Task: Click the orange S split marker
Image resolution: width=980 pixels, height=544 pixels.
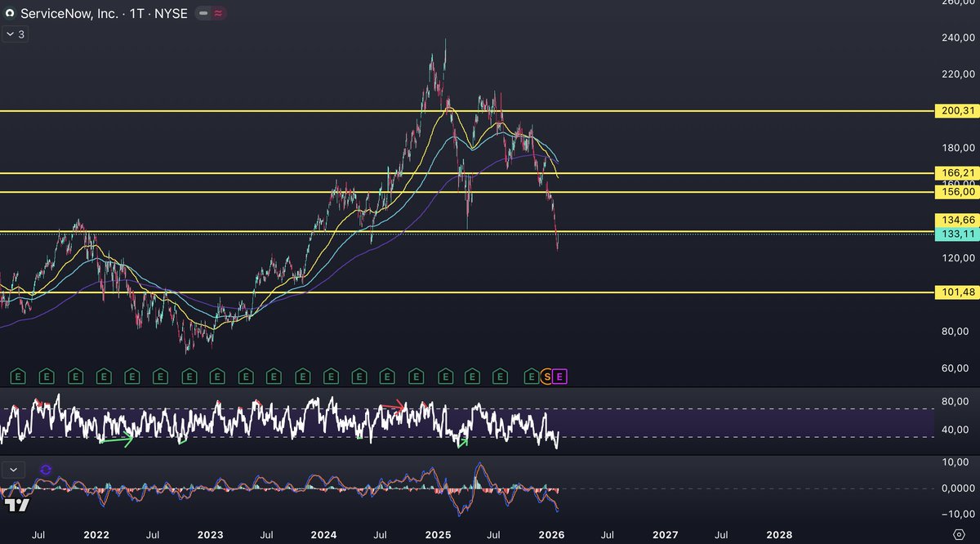Action: [x=546, y=376]
